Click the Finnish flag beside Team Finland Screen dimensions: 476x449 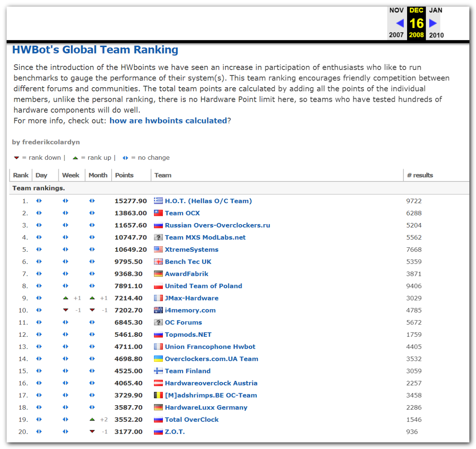158,371
